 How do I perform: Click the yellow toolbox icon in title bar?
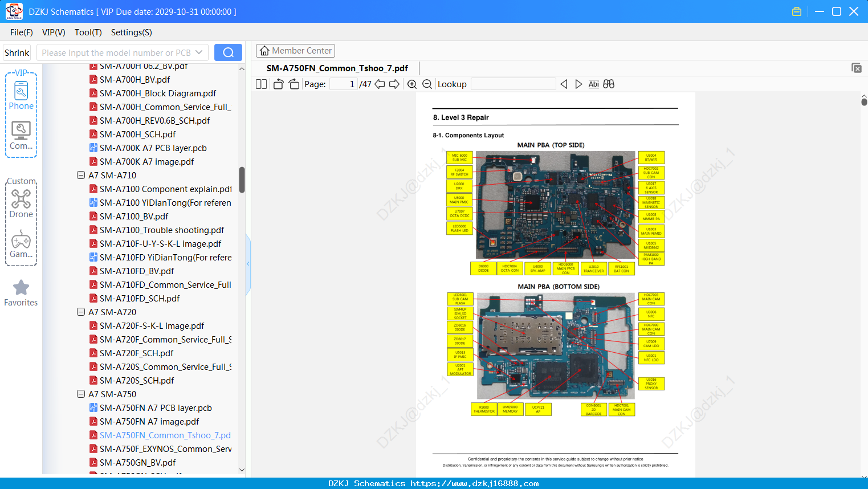pyautogui.click(x=797, y=11)
